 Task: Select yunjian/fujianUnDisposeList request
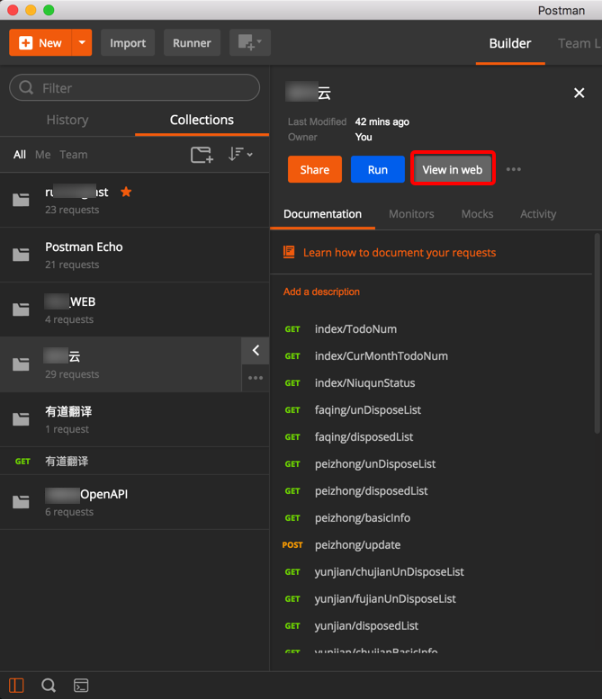click(385, 599)
